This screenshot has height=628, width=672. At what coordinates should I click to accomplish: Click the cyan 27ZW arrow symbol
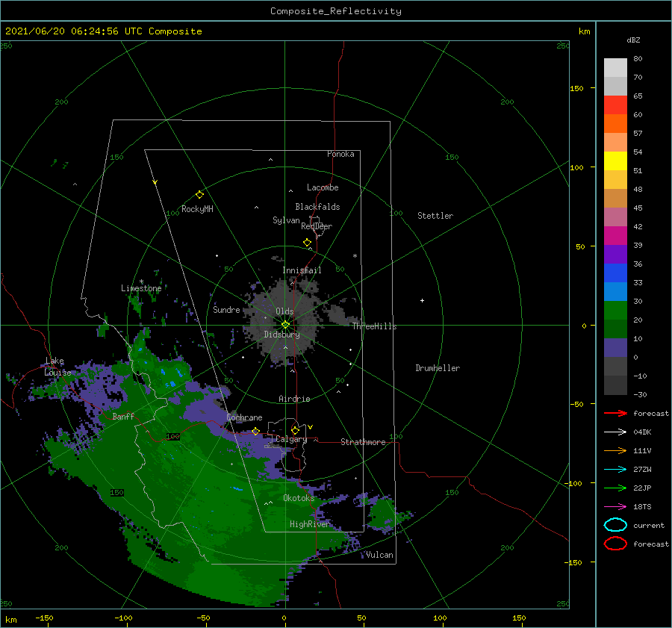[x=615, y=470]
